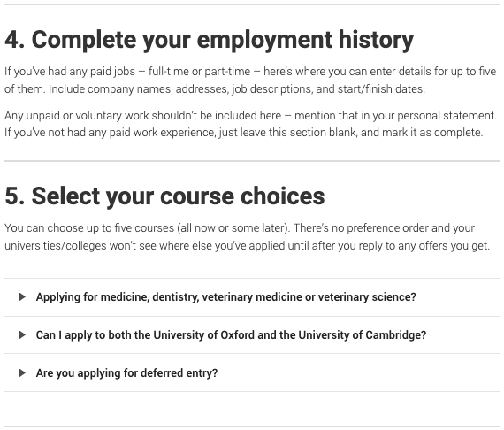Click the phrase 'full-time or part-time' in section four
The width and height of the screenshot is (504, 430).
tap(199, 72)
